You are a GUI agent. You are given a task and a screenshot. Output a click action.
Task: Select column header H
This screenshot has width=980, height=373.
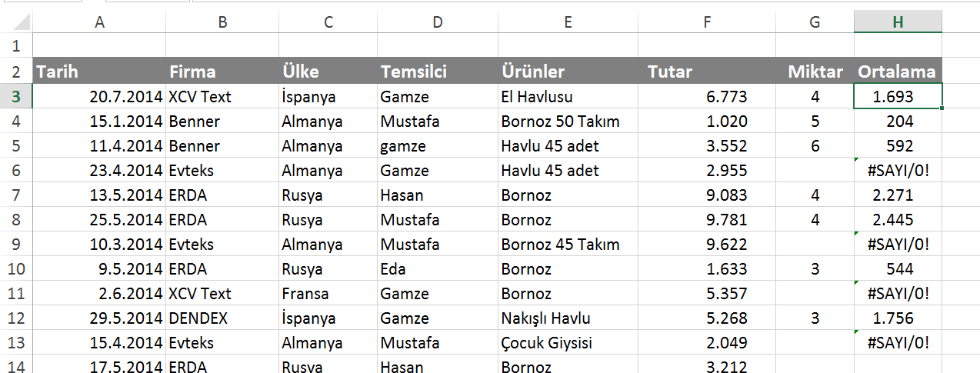tap(898, 22)
